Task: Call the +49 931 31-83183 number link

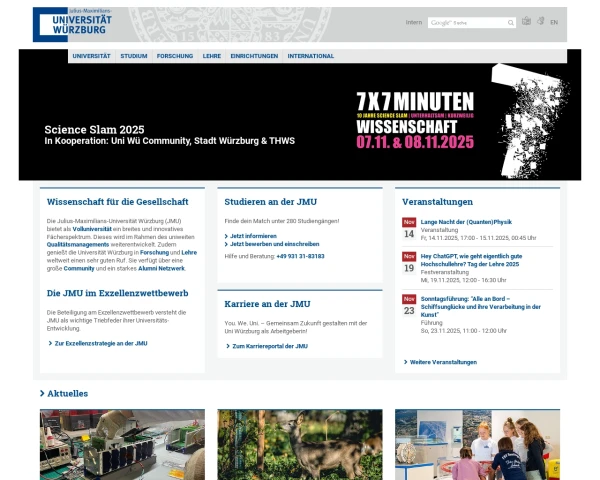Action: click(x=300, y=256)
